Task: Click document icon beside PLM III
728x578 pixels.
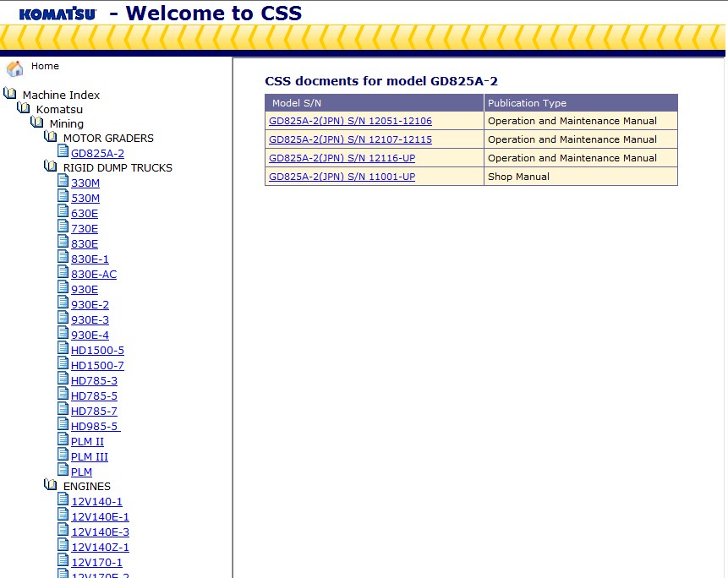Action: point(63,455)
